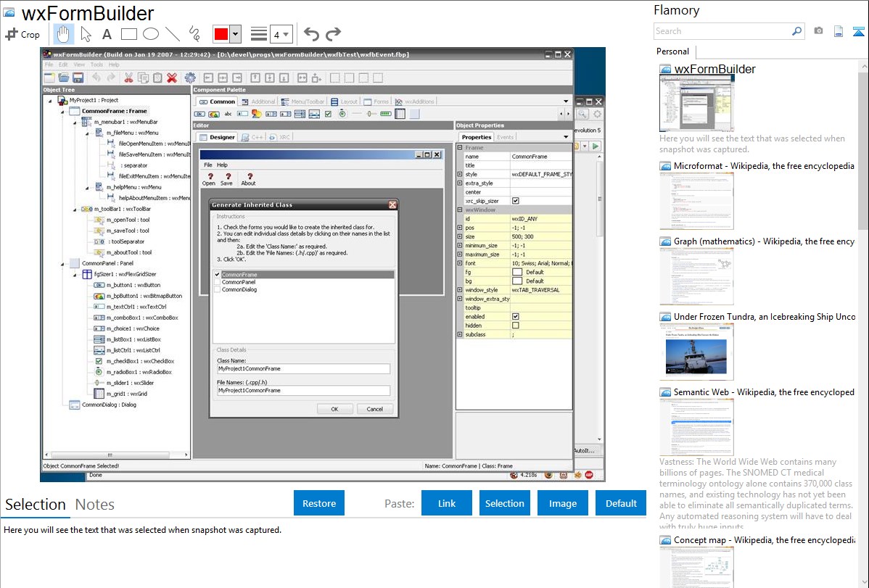Uncheck CommonFrame in the inherited class list
The image size is (869, 588).
218,274
